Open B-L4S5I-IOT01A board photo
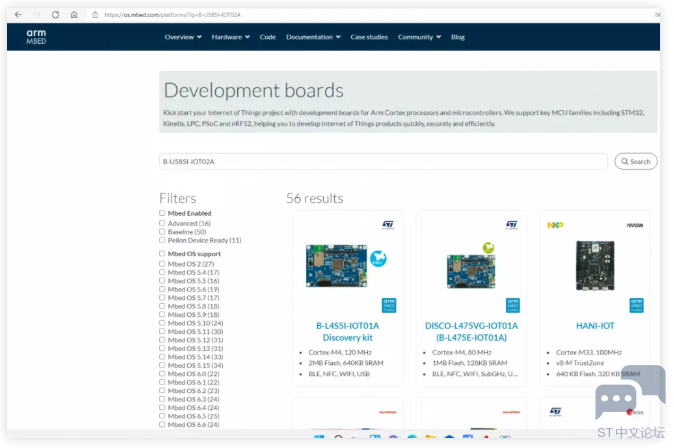This screenshot has width=674, height=448. click(x=336, y=266)
